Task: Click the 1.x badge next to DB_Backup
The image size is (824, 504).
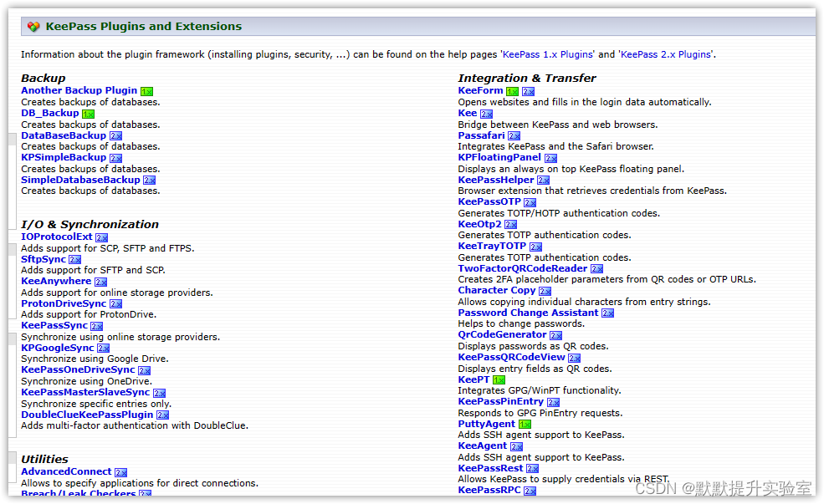Action: tap(89, 114)
